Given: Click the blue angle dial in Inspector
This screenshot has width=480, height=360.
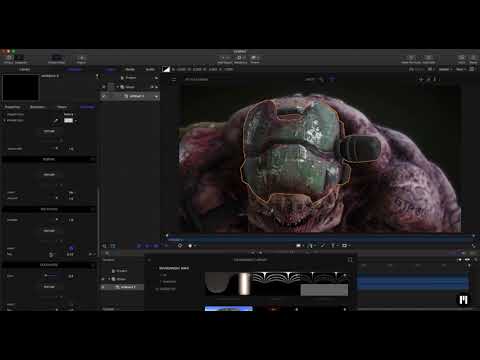Looking at the screenshot, I should tap(71, 249).
